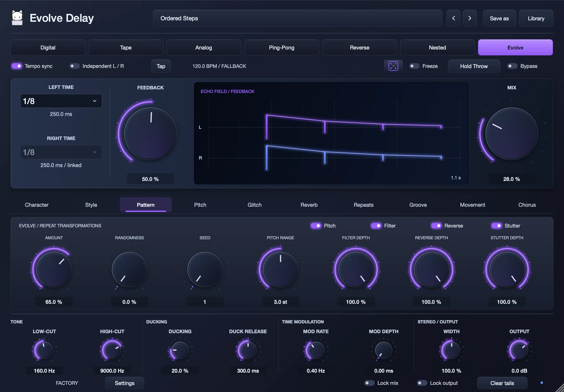
Task: Click the Hold Throw button
Action: [x=474, y=66]
